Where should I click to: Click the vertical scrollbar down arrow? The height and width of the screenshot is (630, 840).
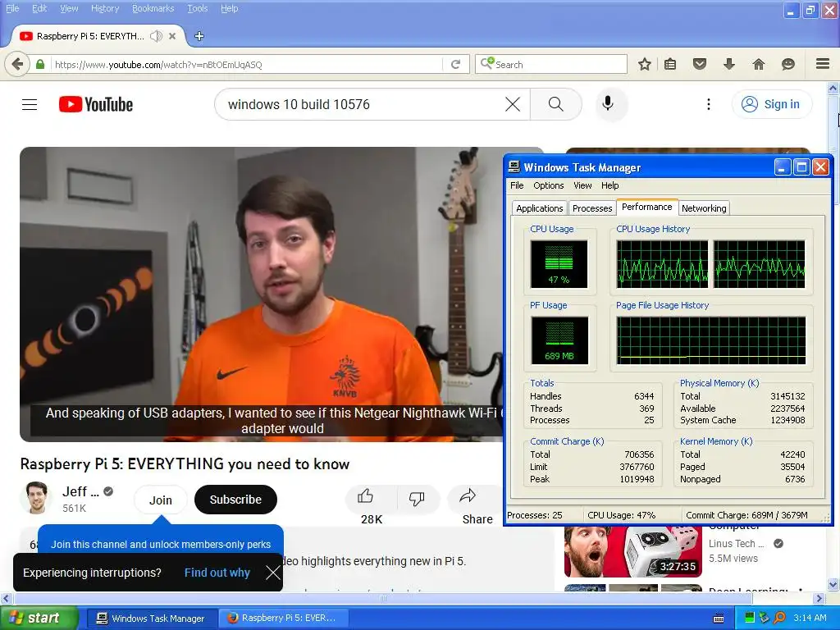point(833,584)
